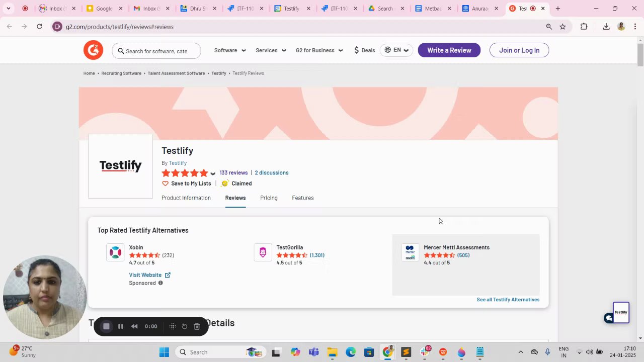The width and height of the screenshot is (644, 362).
Task: Open the Chrome three-dot menu
Action: pos(635,27)
